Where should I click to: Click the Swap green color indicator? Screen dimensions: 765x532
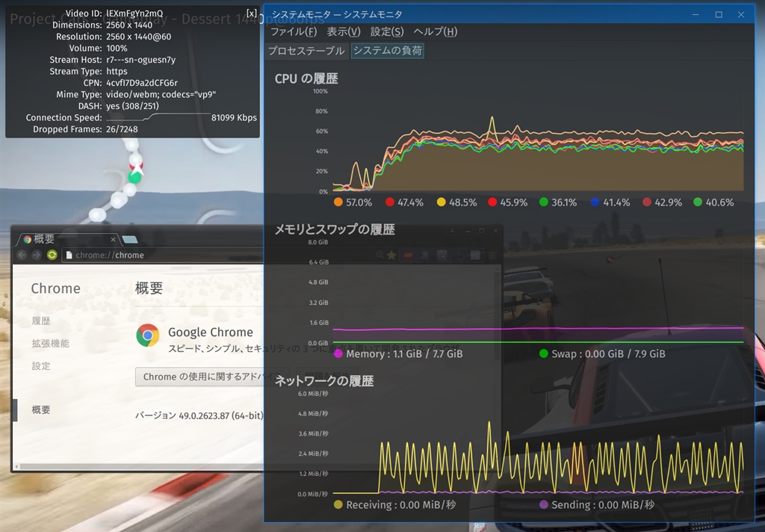pyautogui.click(x=544, y=353)
